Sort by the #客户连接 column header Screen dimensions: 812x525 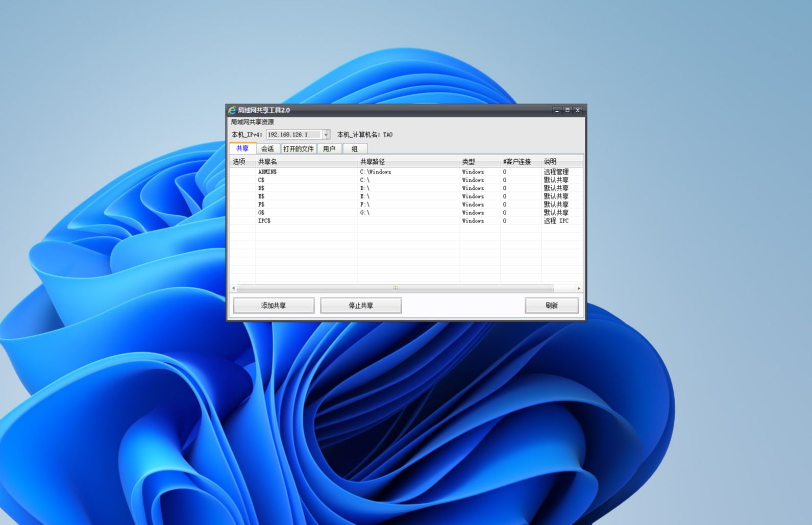[x=521, y=162]
